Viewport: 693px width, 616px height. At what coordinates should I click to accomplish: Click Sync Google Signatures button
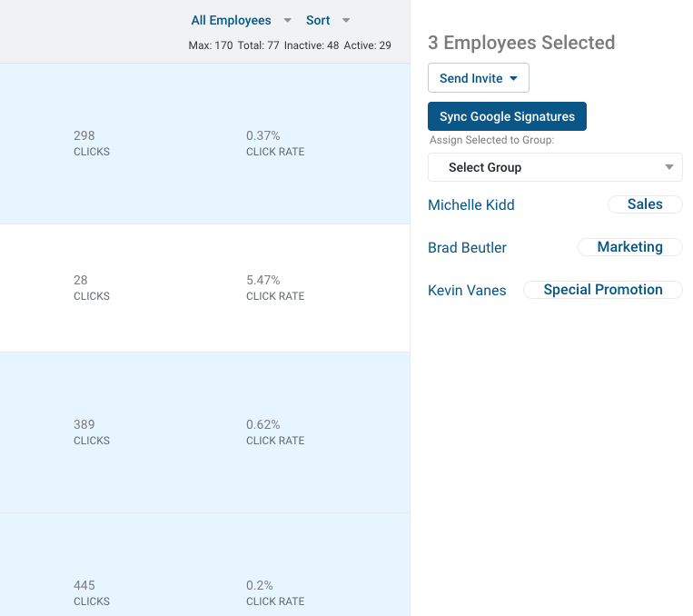coord(507,116)
